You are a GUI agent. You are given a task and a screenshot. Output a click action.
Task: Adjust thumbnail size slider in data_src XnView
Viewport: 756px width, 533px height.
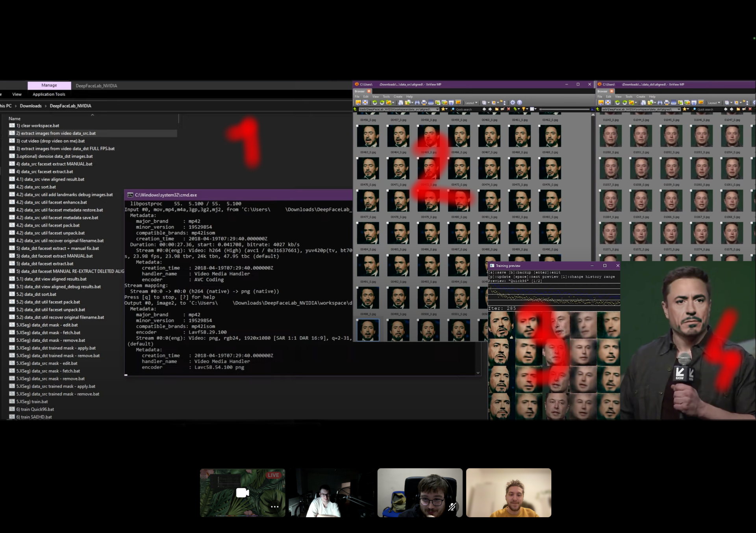pos(565,109)
